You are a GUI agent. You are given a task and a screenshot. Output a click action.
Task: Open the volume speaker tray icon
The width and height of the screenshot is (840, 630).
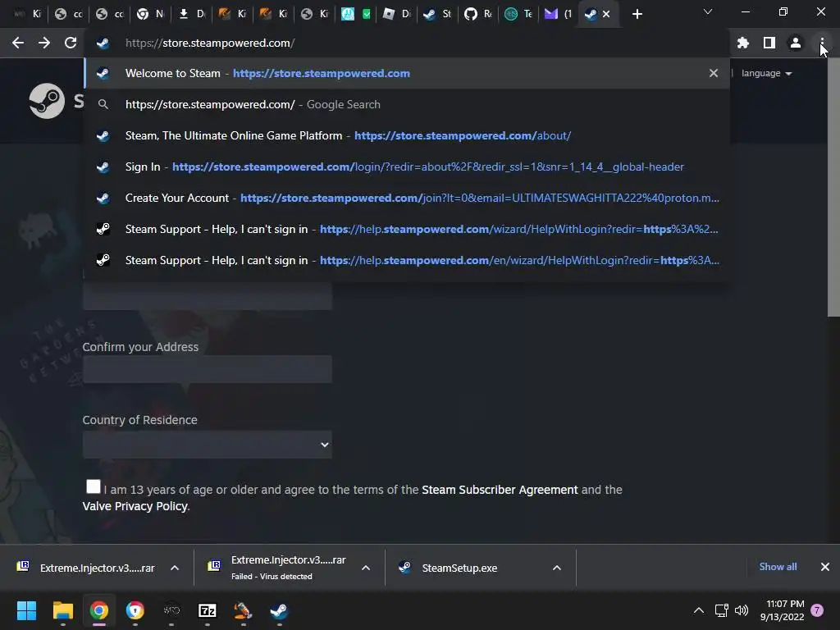point(742,610)
